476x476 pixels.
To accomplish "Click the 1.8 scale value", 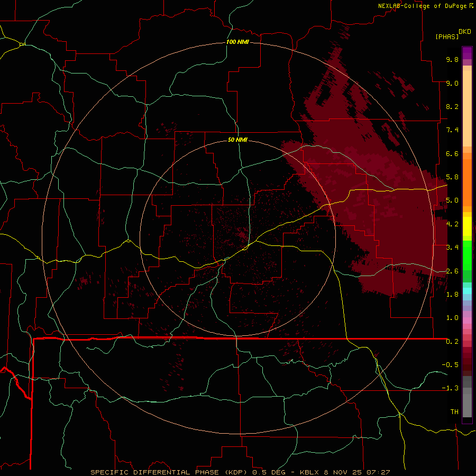I will pos(452,295).
